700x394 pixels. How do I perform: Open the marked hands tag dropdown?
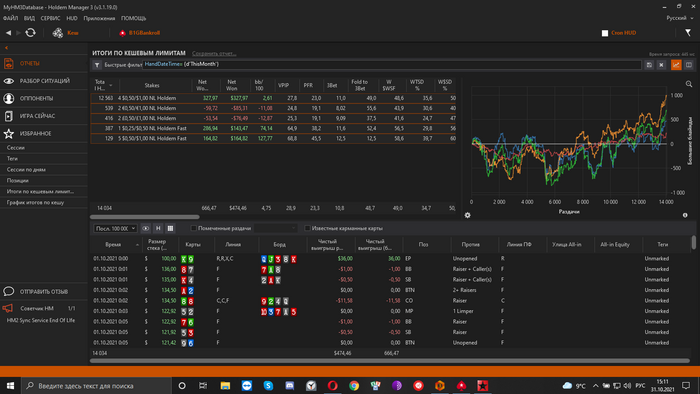[275, 228]
